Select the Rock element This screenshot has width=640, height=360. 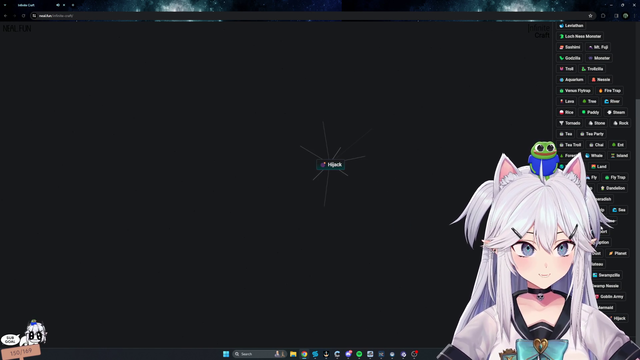621,123
